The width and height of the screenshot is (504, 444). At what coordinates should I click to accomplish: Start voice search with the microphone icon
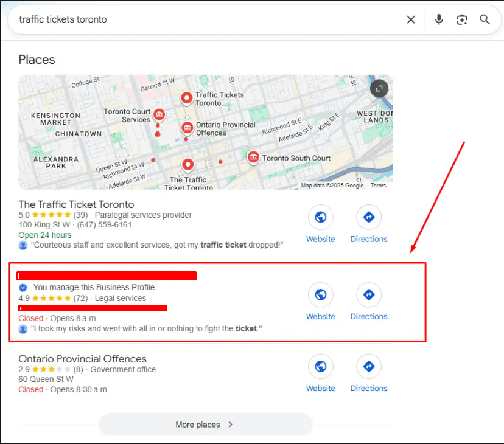[x=439, y=19]
